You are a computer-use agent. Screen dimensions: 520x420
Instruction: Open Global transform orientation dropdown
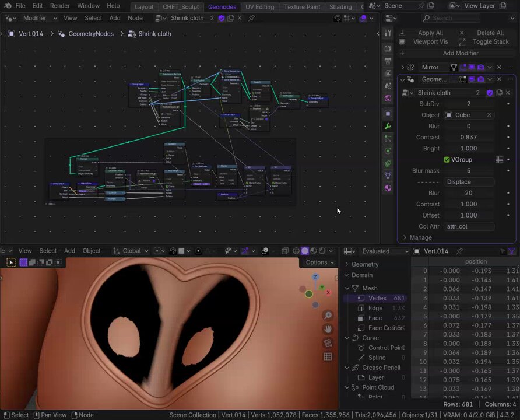tap(131, 251)
